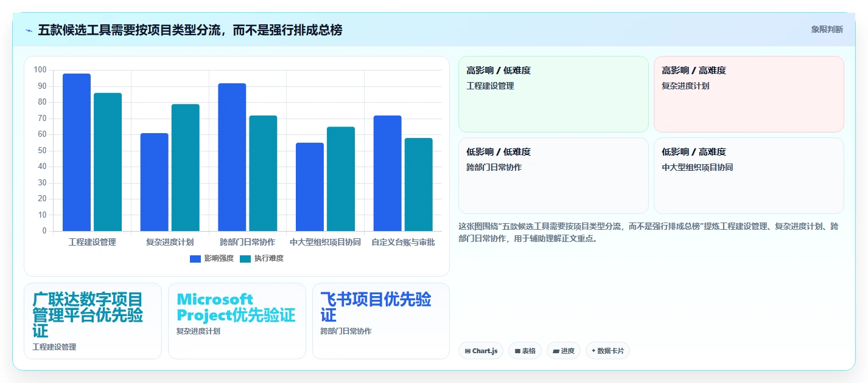Screen dimensions: 868x383
Task: Click the 100 y-axis value
Action: coord(40,70)
